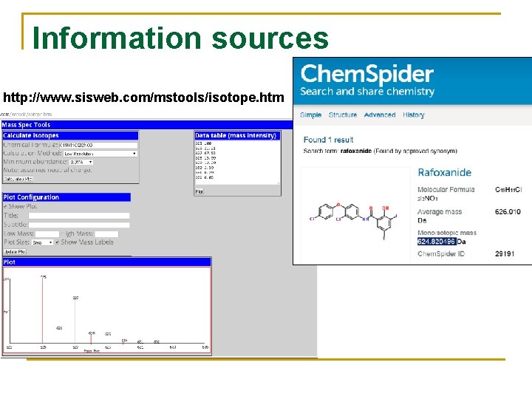Click the High Mass input field
This screenshot has width=532, height=399.
106,233
